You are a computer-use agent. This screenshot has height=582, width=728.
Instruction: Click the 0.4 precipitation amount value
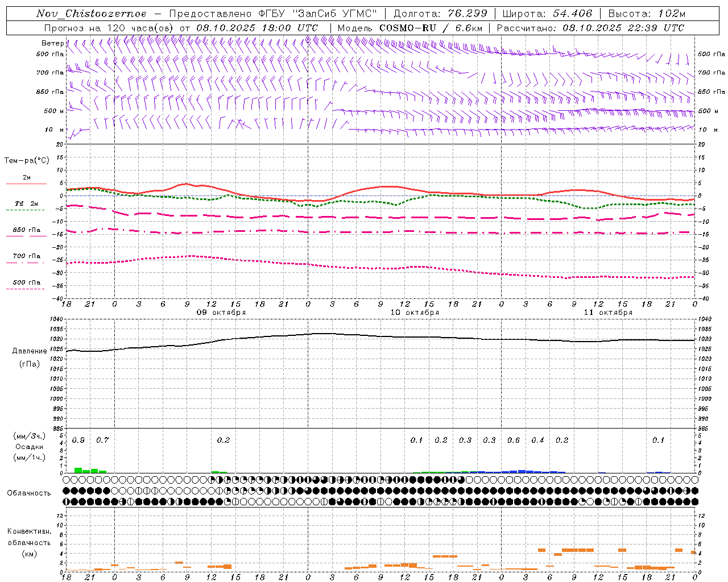(537, 440)
